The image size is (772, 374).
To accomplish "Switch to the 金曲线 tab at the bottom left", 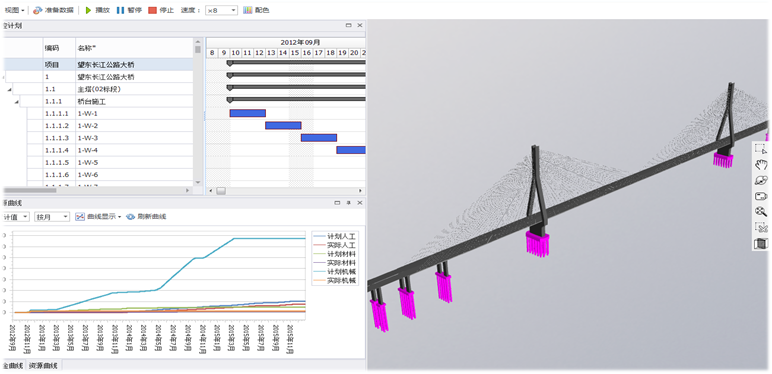I will click(13, 366).
